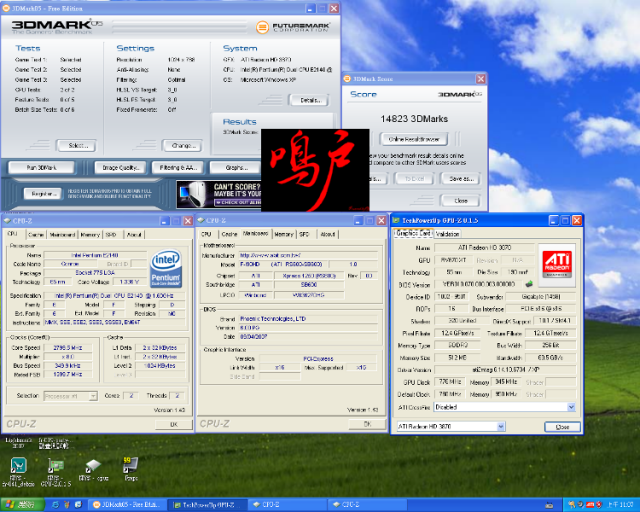The height and width of the screenshot is (512, 640).
Task: Click the language bar icon on the taskbar
Action: (549, 505)
